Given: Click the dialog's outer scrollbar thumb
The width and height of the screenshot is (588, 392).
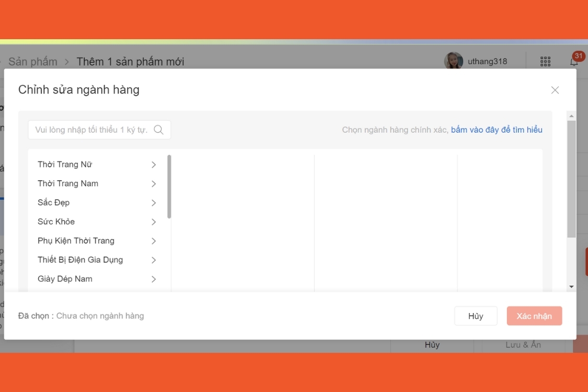Looking at the screenshot, I should tap(571, 179).
